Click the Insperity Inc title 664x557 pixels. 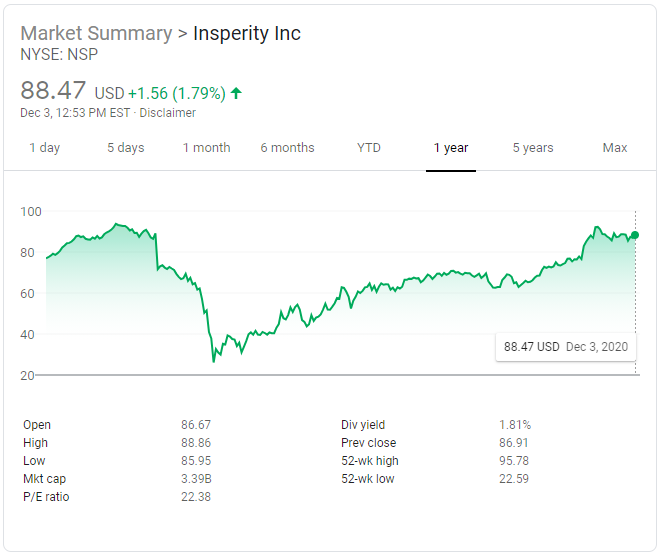(x=247, y=33)
